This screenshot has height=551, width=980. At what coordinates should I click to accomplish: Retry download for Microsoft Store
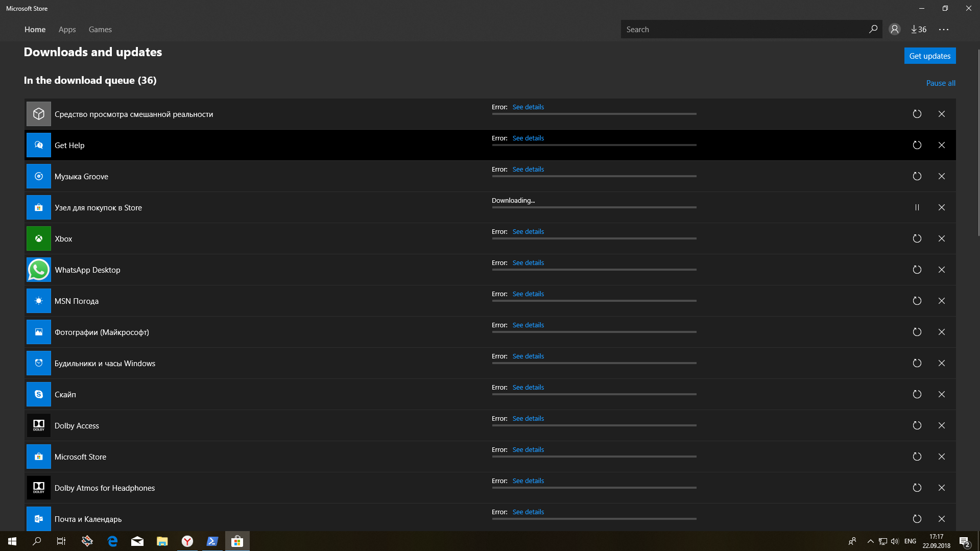coord(917,457)
